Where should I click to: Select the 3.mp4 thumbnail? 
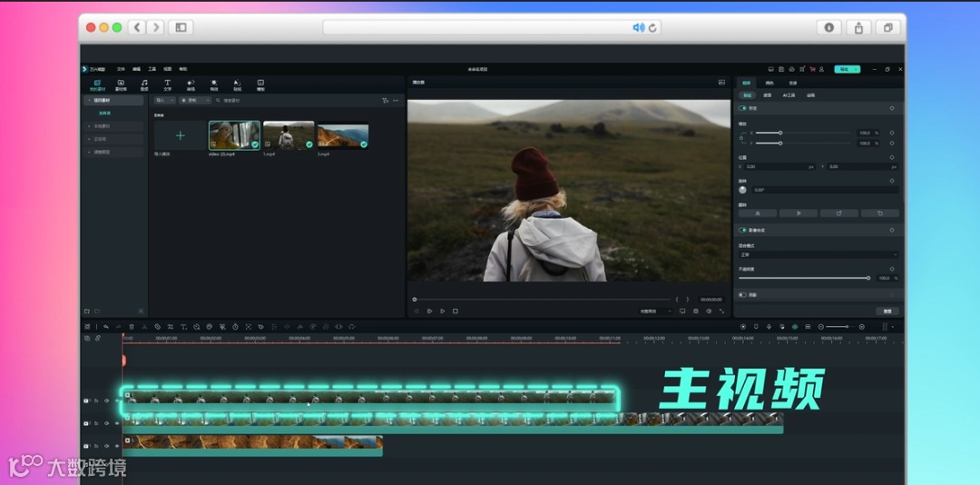(343, 135)
